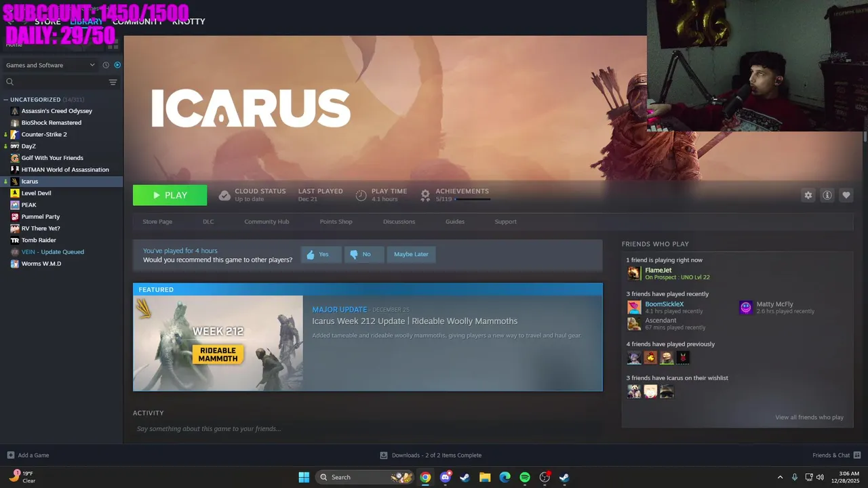Viewport: 868px width, 488px height.
Task: Open the Community Hub tab
Action: (x=267, y=222)
